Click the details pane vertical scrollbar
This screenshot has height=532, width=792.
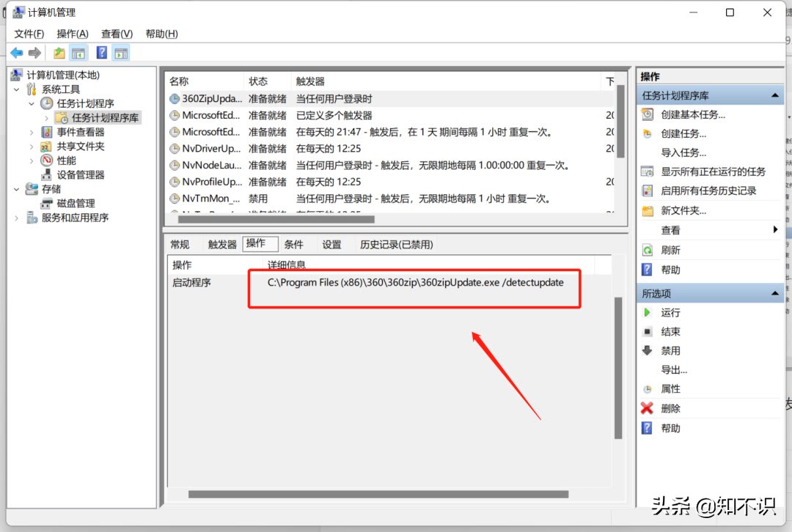pyautogui.click(x=618, y=368)
